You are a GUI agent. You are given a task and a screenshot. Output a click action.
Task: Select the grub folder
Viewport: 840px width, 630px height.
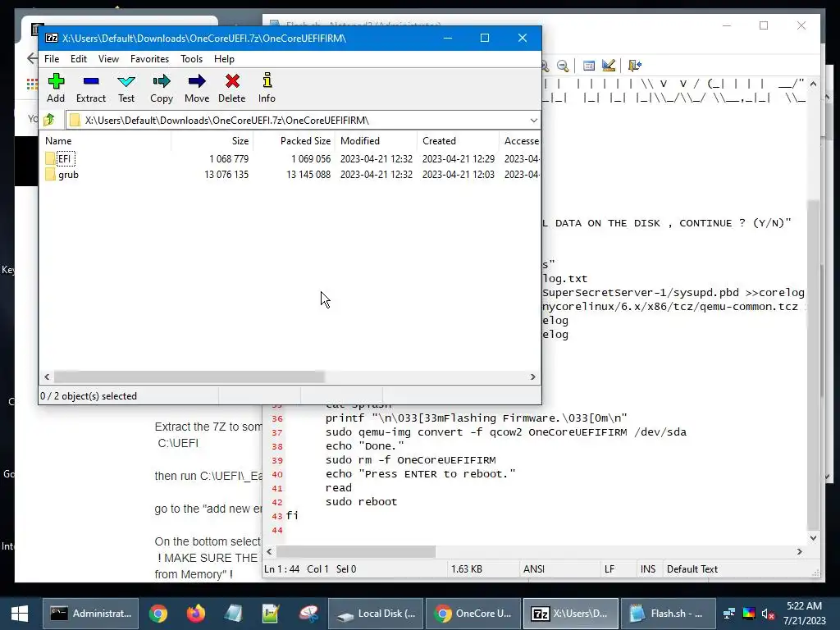coord(62,175)
